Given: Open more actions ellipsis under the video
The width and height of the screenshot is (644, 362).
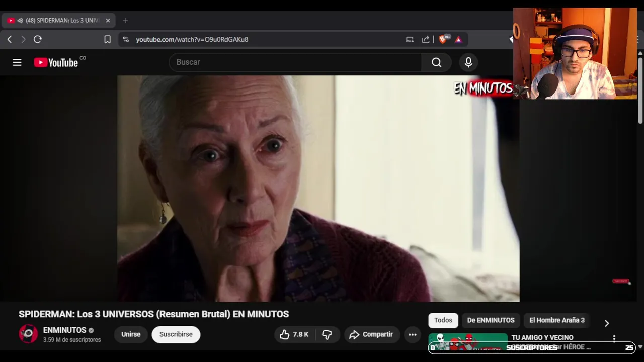Looking at the screenshot, I should click(x=413, y=334).
